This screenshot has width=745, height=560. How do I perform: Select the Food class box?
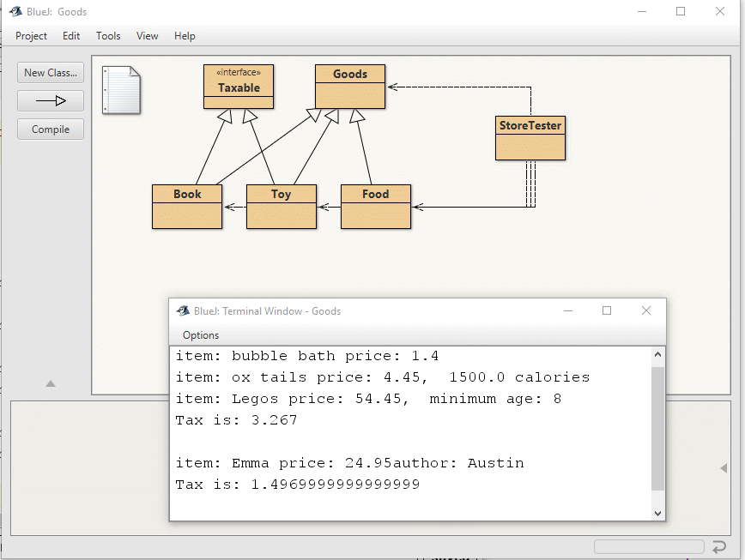click(x=376, y=207)
